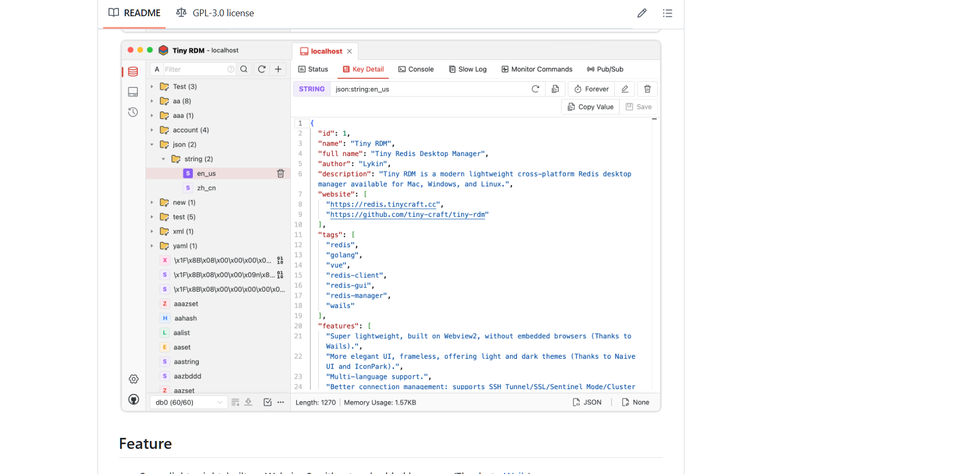Reload the json:string:en_us key value
Screen dimensions: 980x474
[x=535, y=89]
